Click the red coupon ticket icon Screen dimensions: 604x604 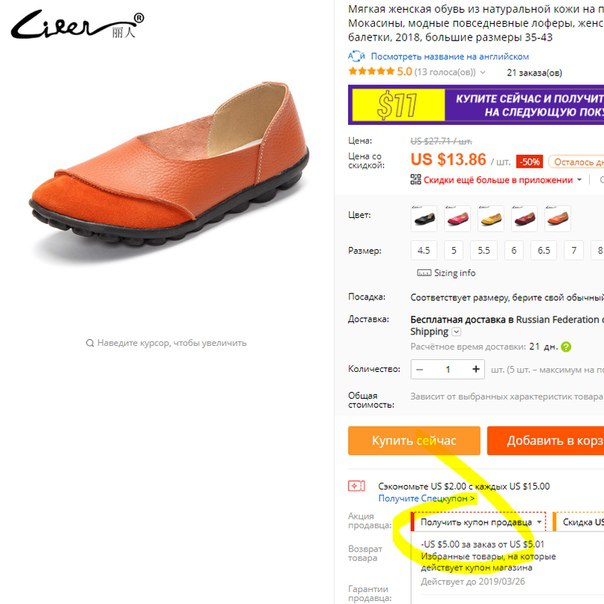pyautogui.click(x=356, y=486)
